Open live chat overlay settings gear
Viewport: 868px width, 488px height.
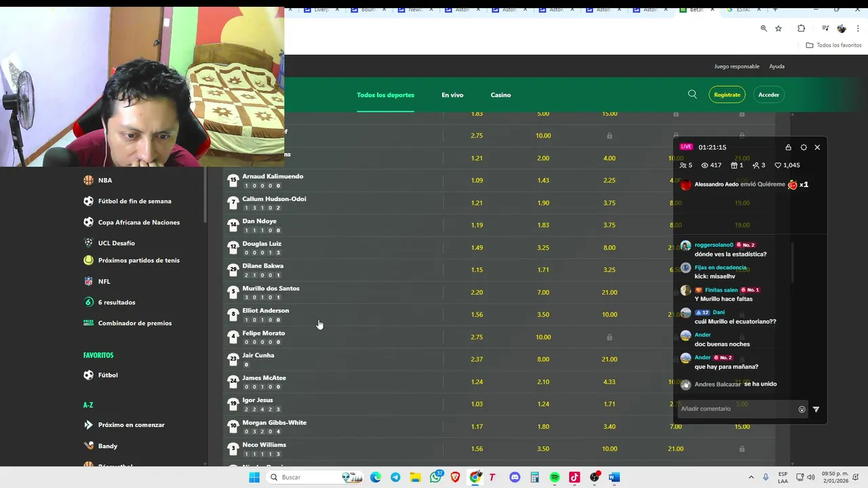point(804,147)
